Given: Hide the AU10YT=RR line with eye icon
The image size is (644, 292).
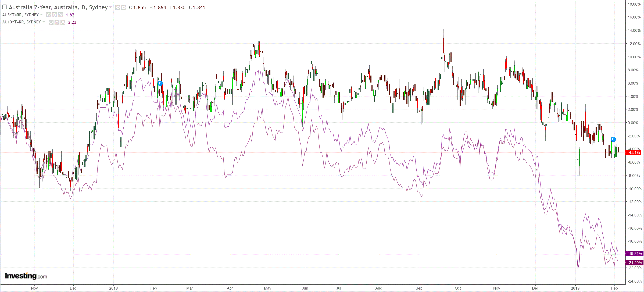Looking at the screenshot, I should pyautogui.click(x=51, y=22).
